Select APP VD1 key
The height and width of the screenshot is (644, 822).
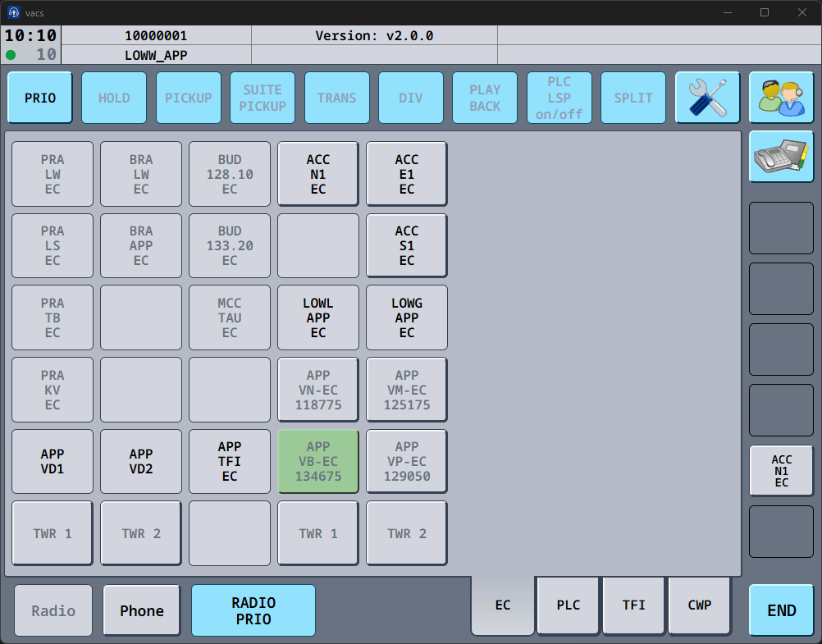53,461
